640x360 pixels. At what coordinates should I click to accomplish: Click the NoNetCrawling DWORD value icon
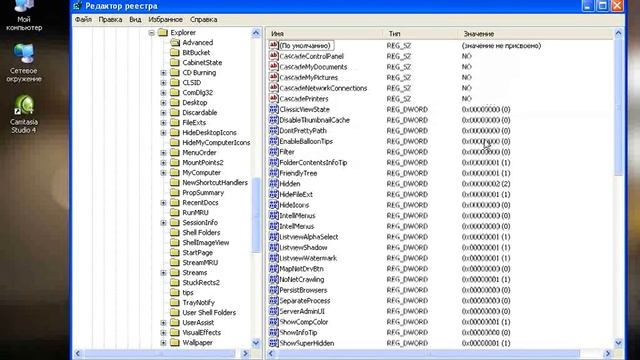coord(273,279)
